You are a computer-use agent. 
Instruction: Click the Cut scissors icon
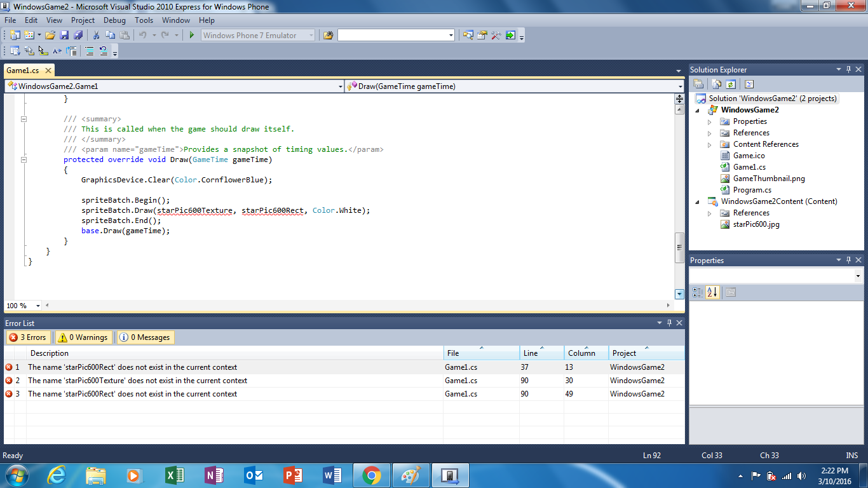point(96,36)
